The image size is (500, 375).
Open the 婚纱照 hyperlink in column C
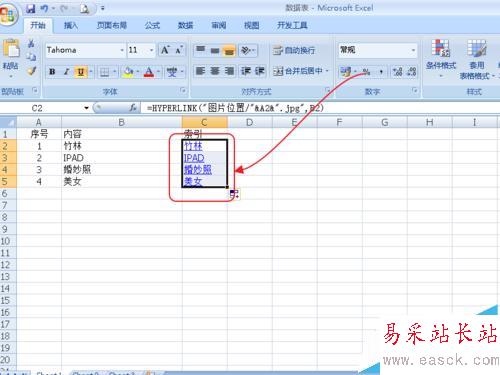pyautogui.click(x=198, y=170)
